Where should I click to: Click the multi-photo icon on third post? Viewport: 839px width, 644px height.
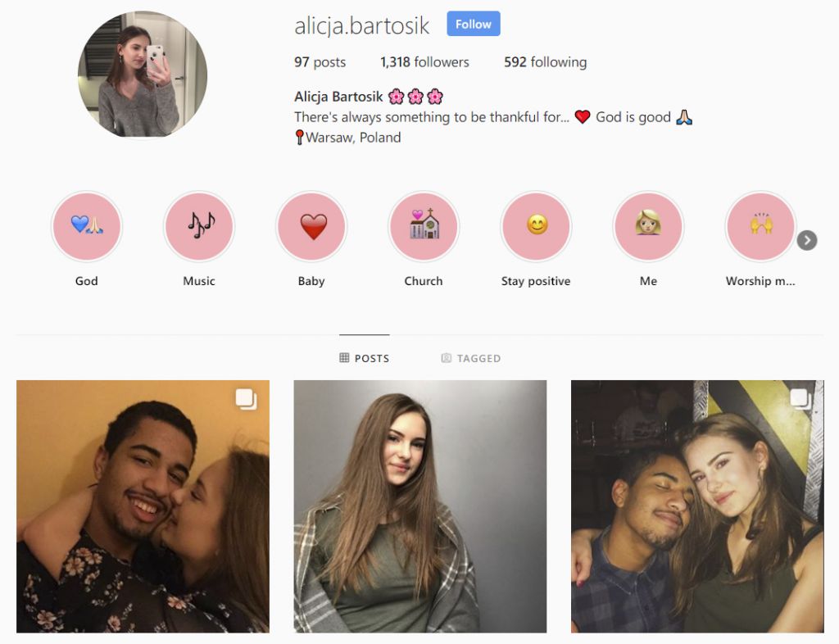click(801, 399)
